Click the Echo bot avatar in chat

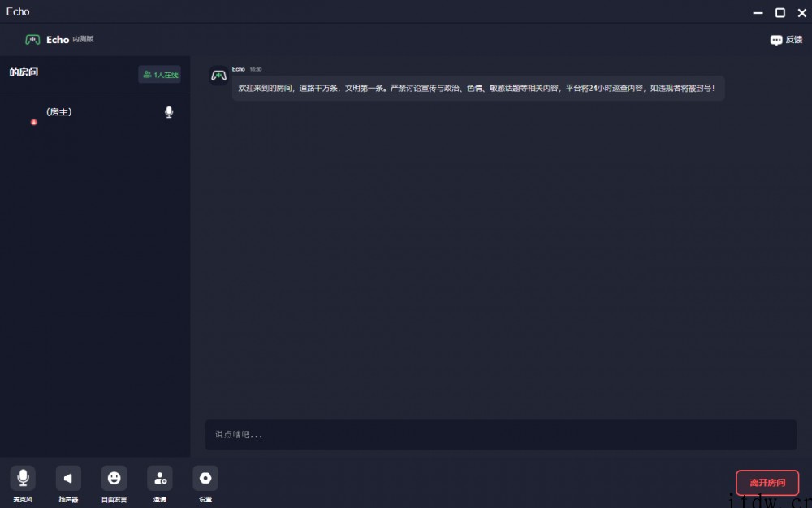click(x=218, y=76)
